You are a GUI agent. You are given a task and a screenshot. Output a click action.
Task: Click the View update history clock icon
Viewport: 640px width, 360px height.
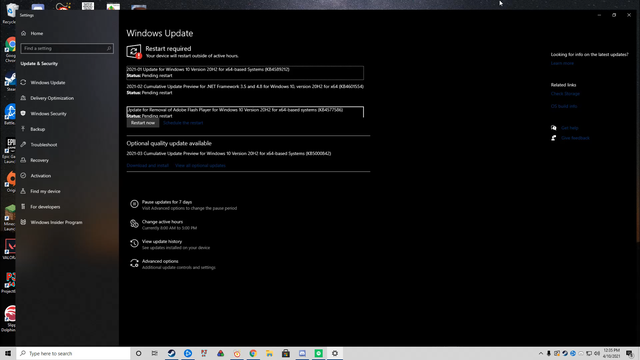(134, 243)
